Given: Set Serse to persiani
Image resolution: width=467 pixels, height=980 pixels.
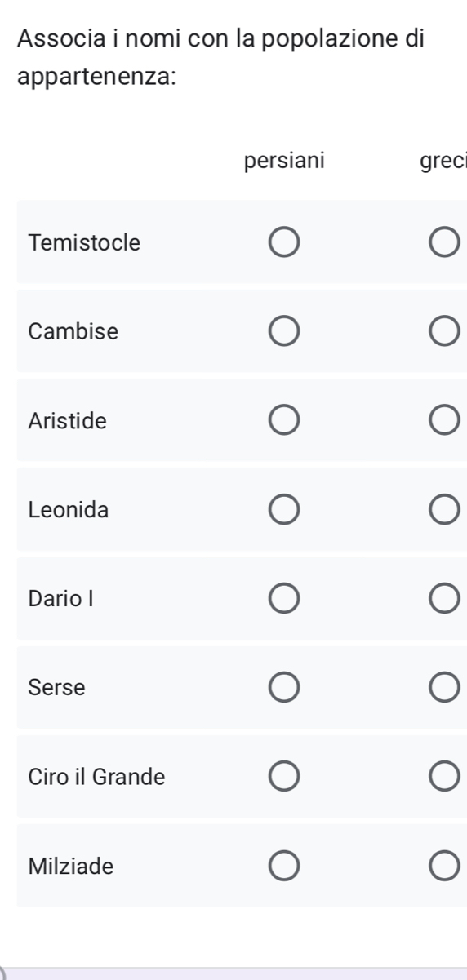Looking at the screenshot, I should pyautogui.click(x=284, y=688).
